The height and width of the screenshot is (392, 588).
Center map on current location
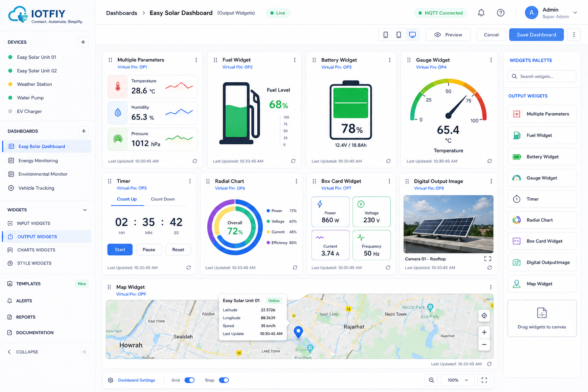point(484,315)
